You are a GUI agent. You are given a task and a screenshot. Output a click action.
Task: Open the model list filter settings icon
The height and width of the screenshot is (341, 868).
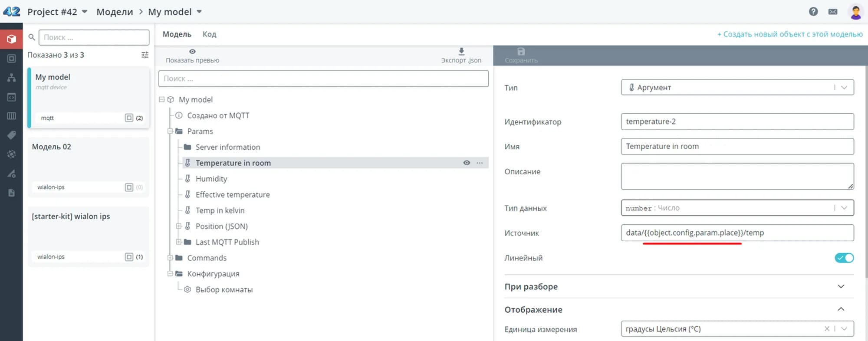click(145, 55)
